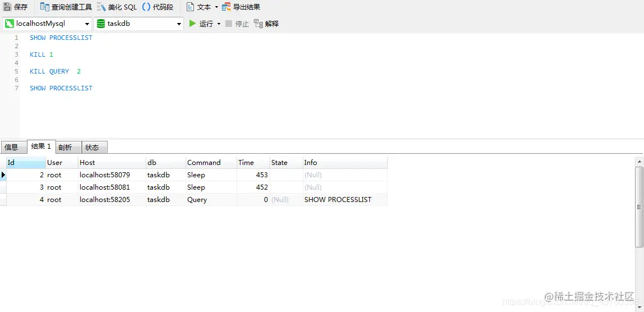Click the Time cell showing 453

(x=253, y=175)
